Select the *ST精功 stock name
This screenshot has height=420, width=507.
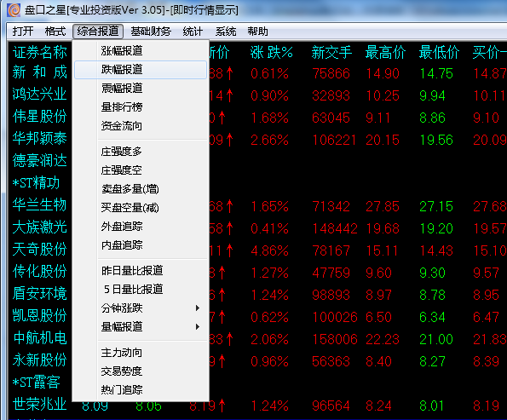click(36, 182)
